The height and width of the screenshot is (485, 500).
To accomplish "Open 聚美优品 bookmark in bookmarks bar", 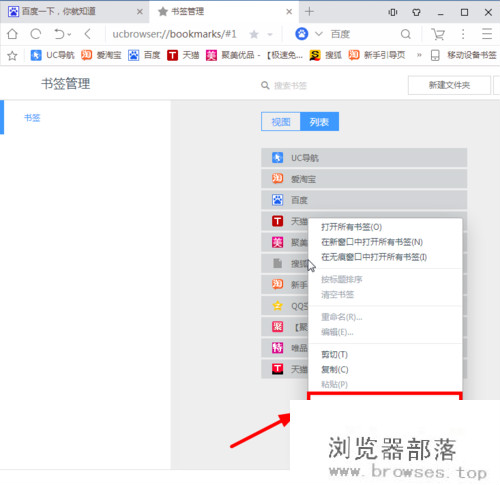I will [x=254, y=55].
